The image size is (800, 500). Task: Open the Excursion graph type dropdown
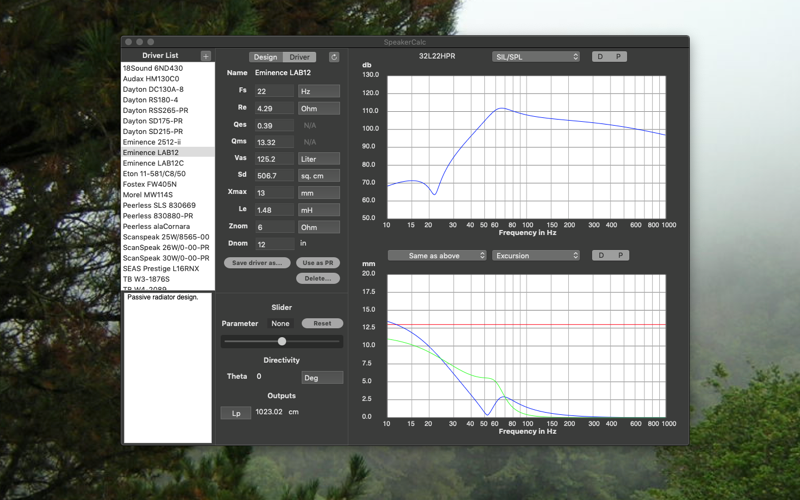(x=536, y=255)
